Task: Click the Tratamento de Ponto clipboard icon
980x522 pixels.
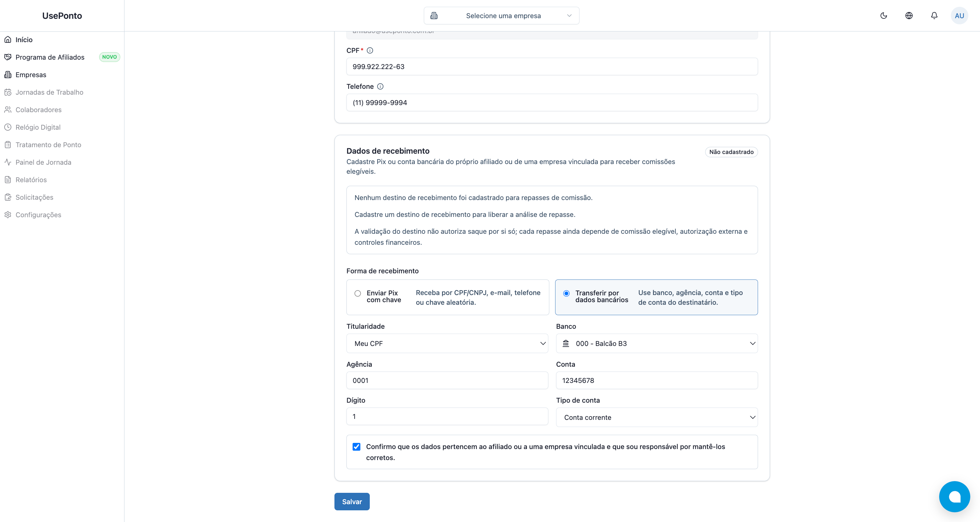Action: coord(7,145)
